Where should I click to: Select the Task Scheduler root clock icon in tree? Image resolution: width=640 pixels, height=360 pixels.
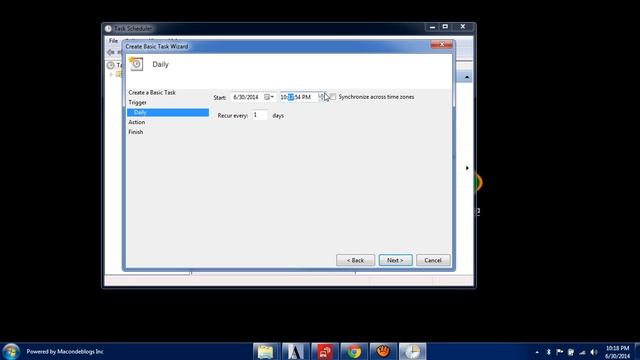[x=111, y=65]
